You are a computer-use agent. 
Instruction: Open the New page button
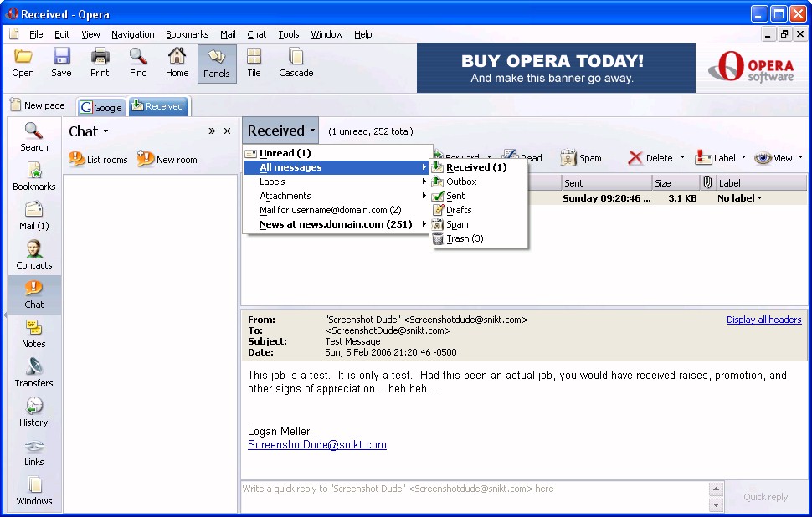[x=38, y=105]
